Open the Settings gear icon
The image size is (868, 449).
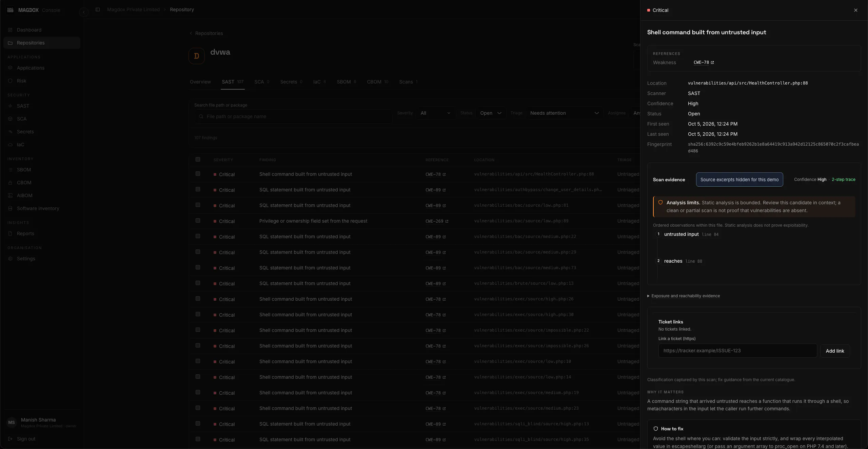click(x=10, y=259)
